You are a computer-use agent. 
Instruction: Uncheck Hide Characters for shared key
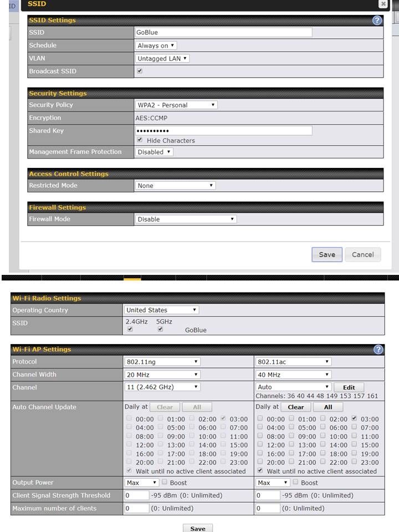[x=140, y=140]
